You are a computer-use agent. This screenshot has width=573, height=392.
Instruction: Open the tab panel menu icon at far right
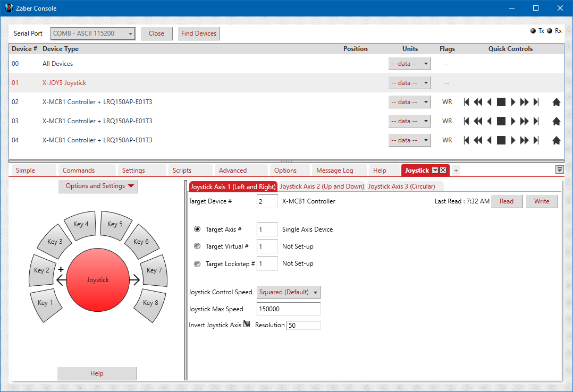pos(559,169)
